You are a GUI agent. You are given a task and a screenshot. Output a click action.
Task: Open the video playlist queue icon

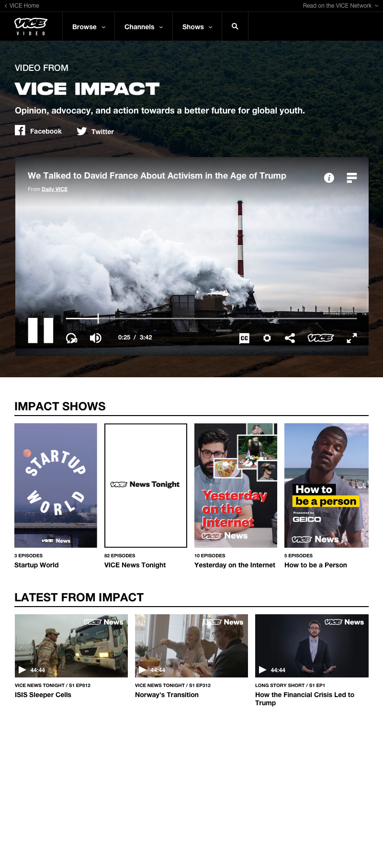[x=352, y=178]
